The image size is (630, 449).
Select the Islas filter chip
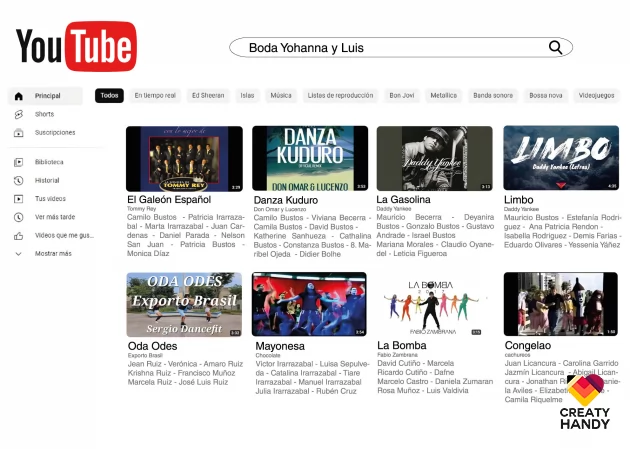[x=247, y=96]
